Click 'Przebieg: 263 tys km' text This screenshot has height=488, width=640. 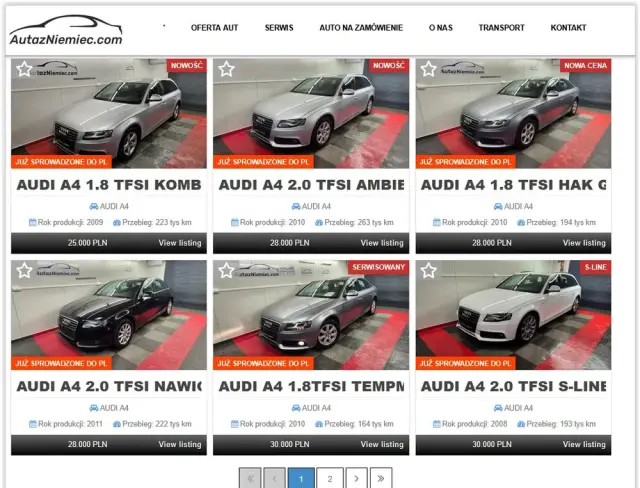coord(359,222)
